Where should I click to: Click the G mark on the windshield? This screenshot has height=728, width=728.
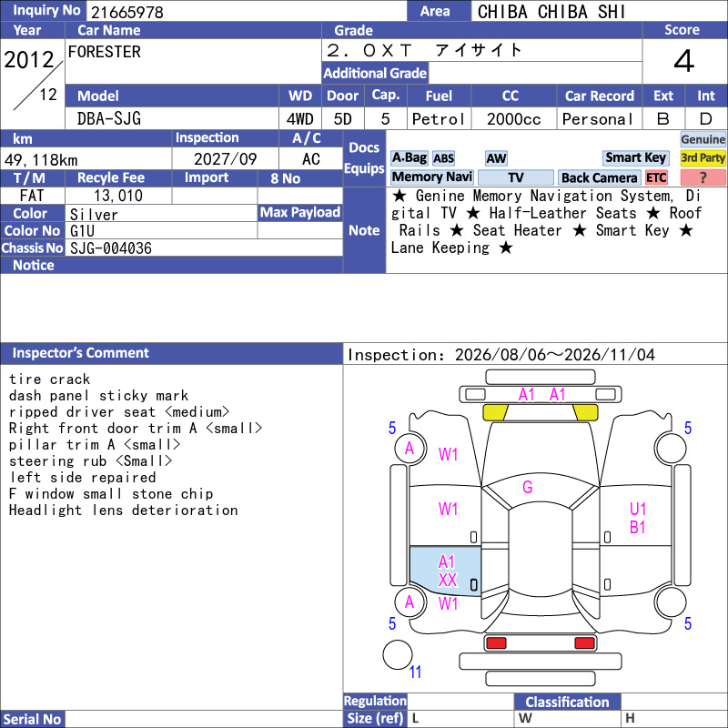(528, 487)
